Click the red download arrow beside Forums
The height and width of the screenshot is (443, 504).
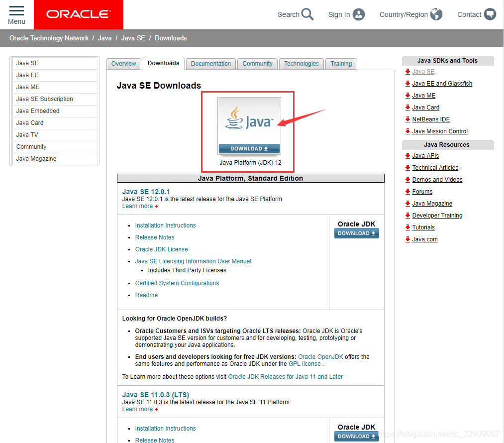point(407,191)
